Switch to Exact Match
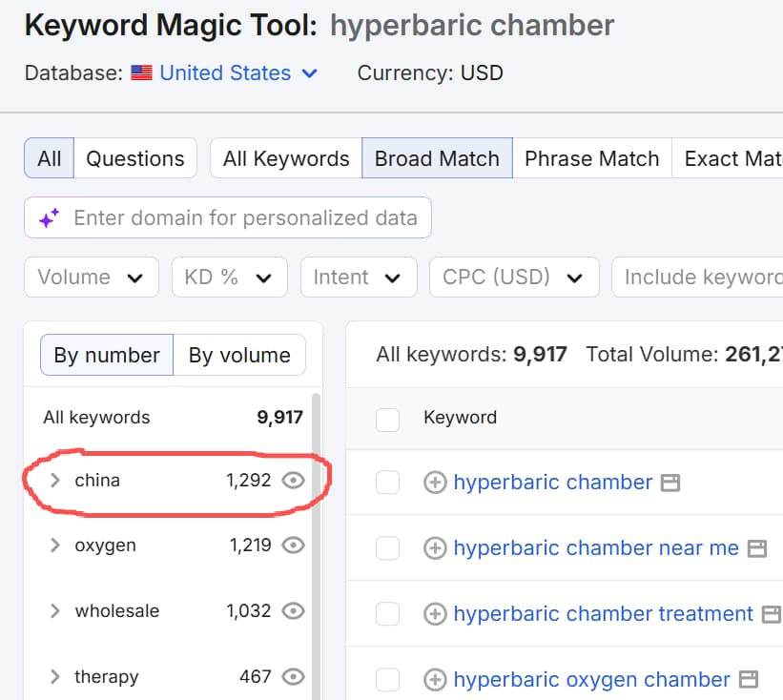 coord(728,158)
